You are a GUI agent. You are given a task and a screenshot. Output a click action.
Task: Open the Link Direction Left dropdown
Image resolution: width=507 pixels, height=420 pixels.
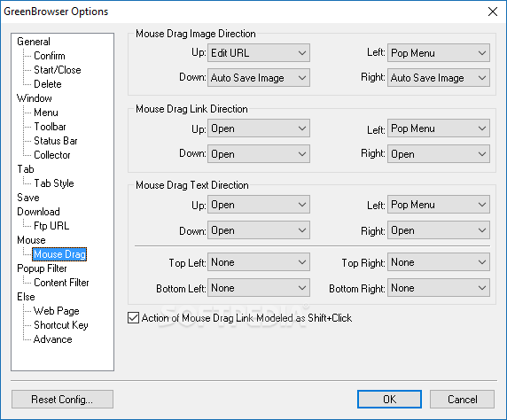(x=439, y=128)
